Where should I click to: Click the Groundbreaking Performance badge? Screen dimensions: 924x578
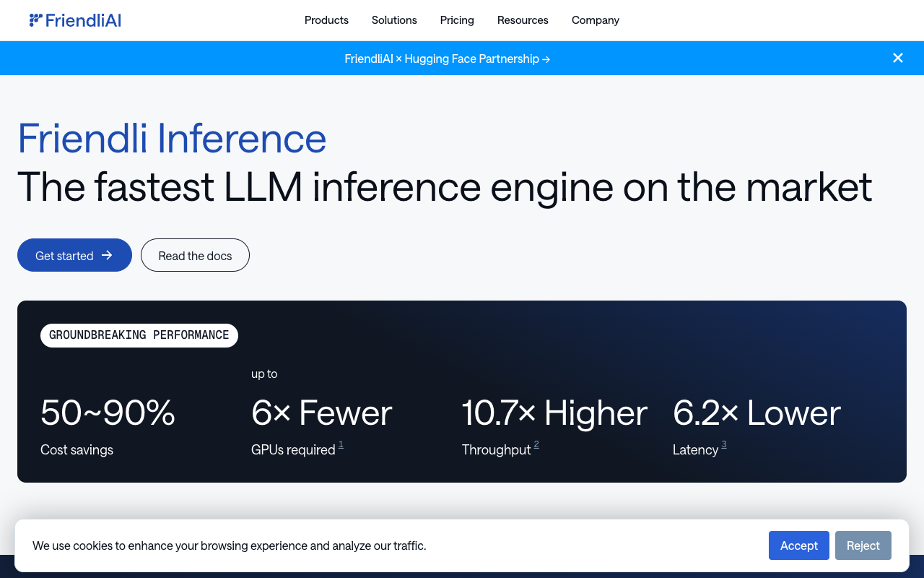139,335
